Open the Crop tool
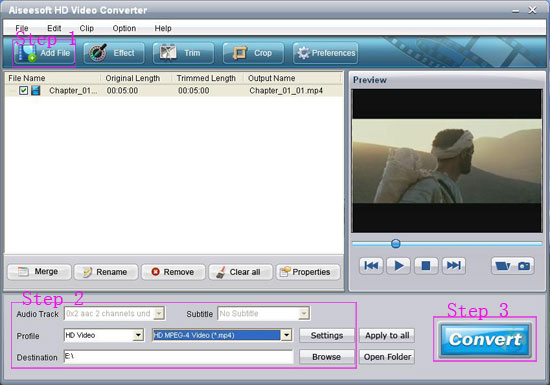The height and width of the screenshot is (385, 550). (x=253, y=53)
